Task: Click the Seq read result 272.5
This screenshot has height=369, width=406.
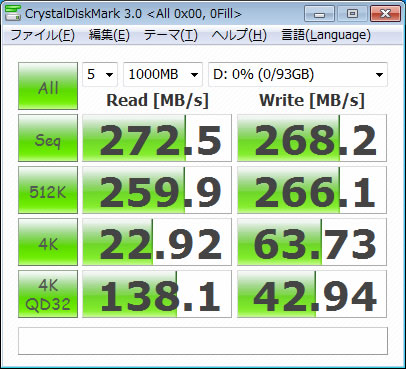Action: coord(157,138)
